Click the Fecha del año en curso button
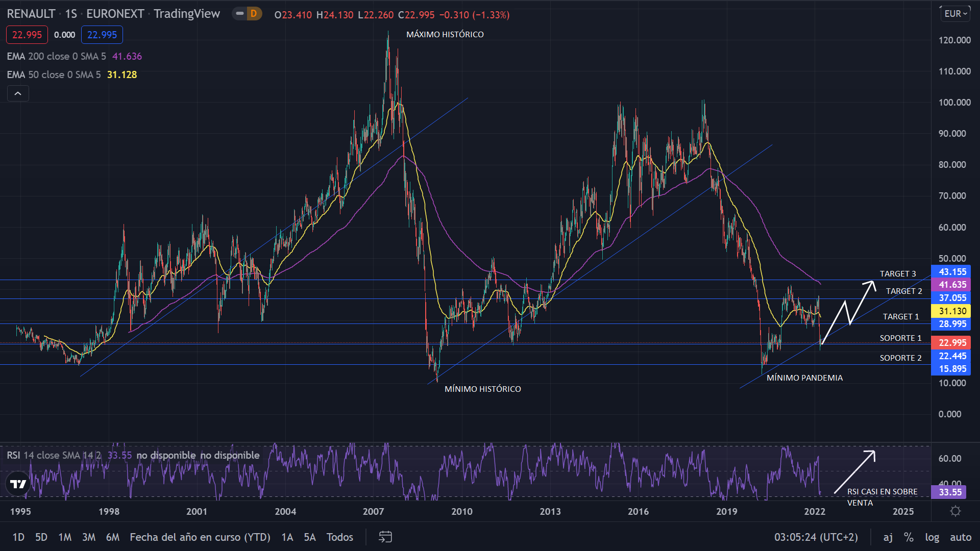This screenshot has height=551, width=980. (x=200, y=537)
